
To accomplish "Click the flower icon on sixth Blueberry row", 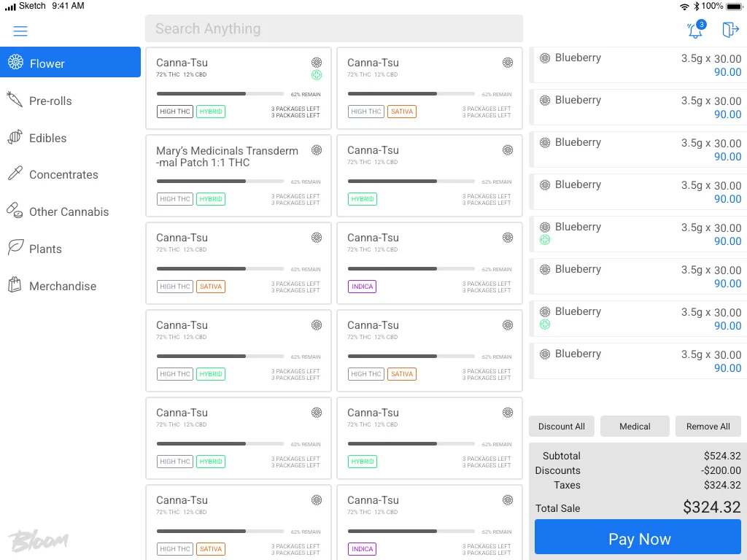I will click(x=545, y=270).
